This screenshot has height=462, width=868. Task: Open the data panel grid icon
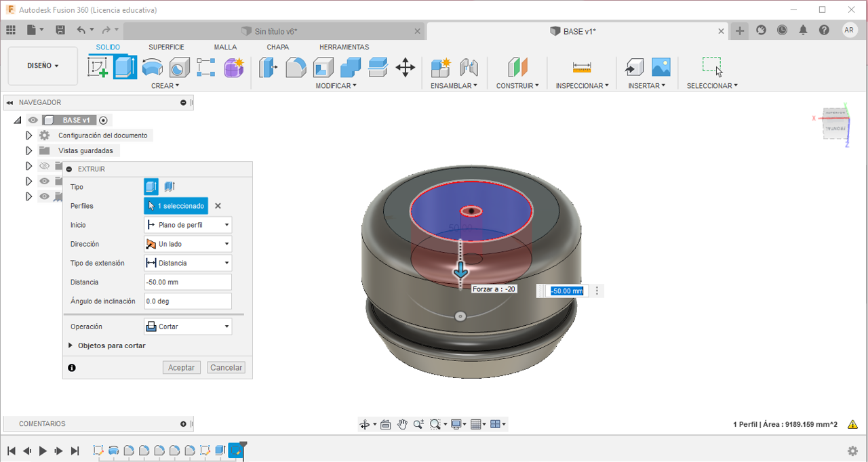click(11, 30)
